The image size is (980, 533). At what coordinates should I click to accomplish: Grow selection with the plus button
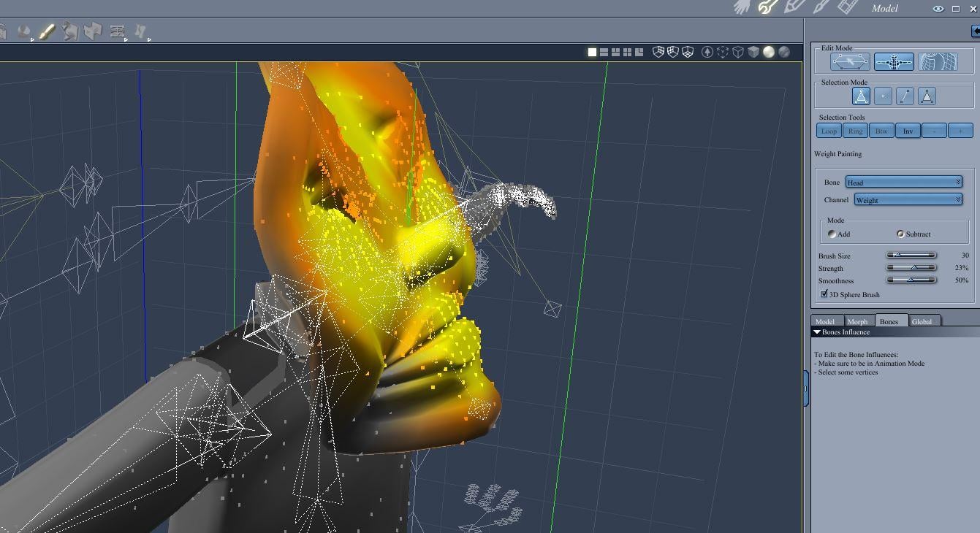(960, 131)
